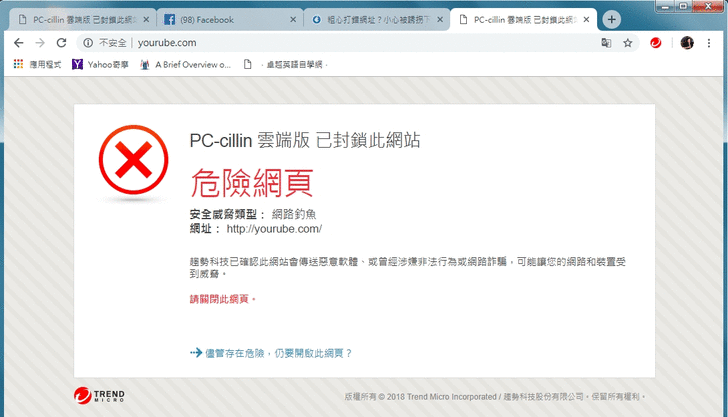Close the active PC-cillin tab
728x417 pixels.
tap(586, 20)
